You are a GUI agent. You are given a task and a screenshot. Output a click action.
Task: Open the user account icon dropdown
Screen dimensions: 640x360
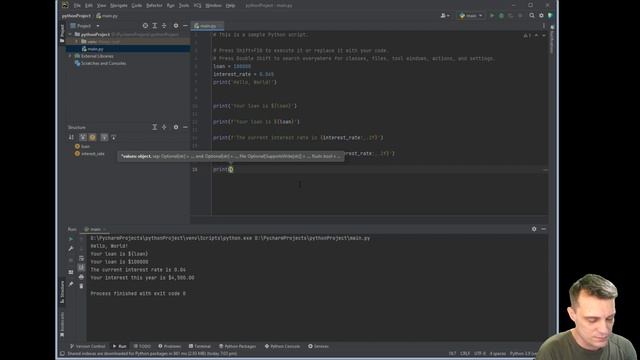[445, 16]
